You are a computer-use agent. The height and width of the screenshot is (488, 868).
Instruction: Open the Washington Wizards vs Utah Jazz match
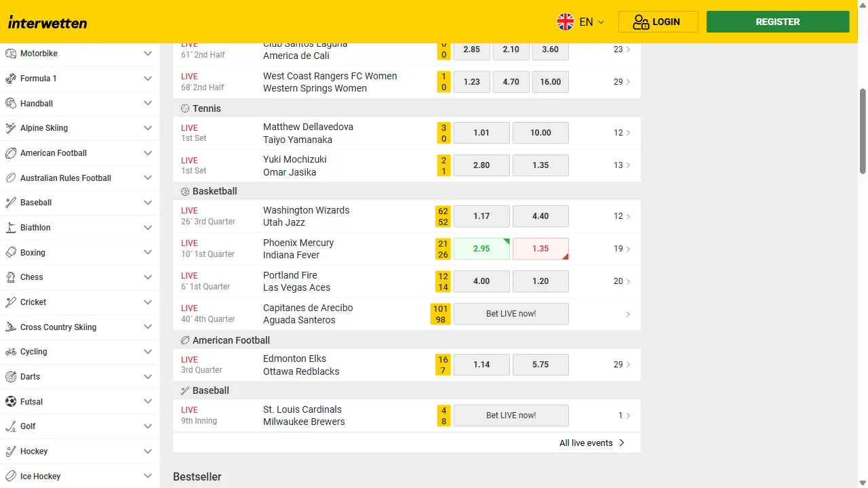point(307,216)
